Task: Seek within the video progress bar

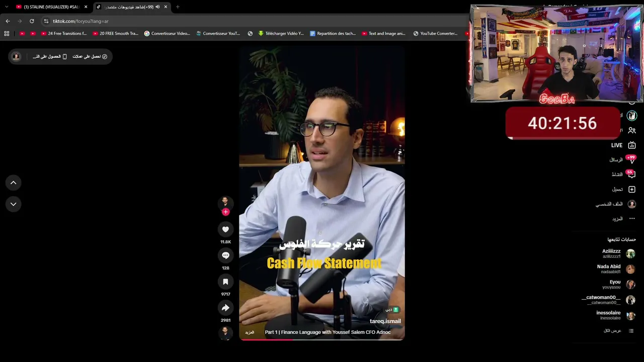Action: click(322, 339)
